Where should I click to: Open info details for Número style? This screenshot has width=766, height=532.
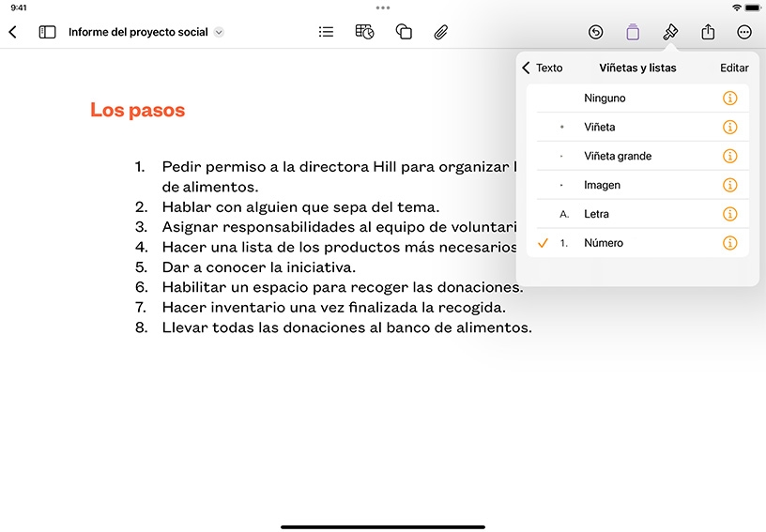pyautogui.click(x=729, y=243)
